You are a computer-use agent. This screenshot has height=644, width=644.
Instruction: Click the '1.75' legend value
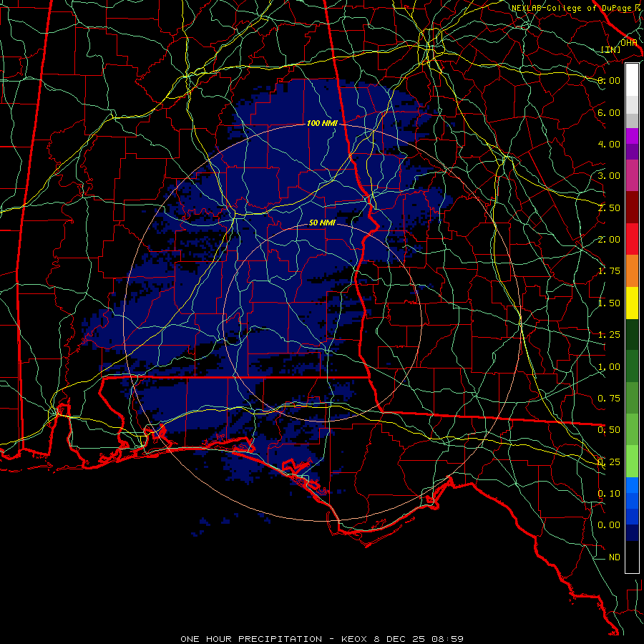pos(609,271)
